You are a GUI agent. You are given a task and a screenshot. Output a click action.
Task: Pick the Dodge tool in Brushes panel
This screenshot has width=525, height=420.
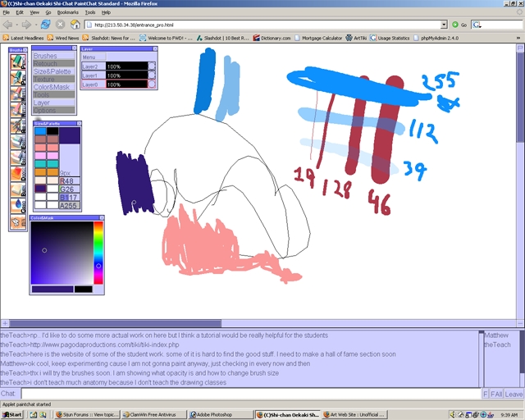coord(18,173)
